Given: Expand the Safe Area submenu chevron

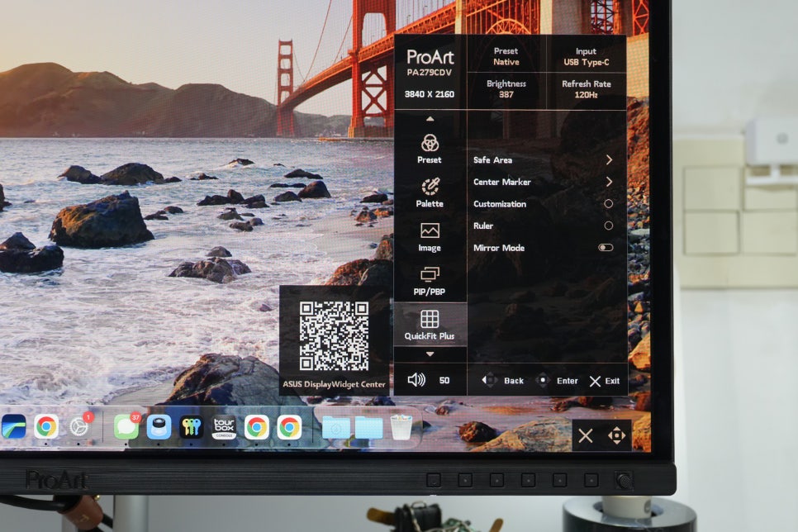Looking at the screenshot, I should [x=609, y=160].
